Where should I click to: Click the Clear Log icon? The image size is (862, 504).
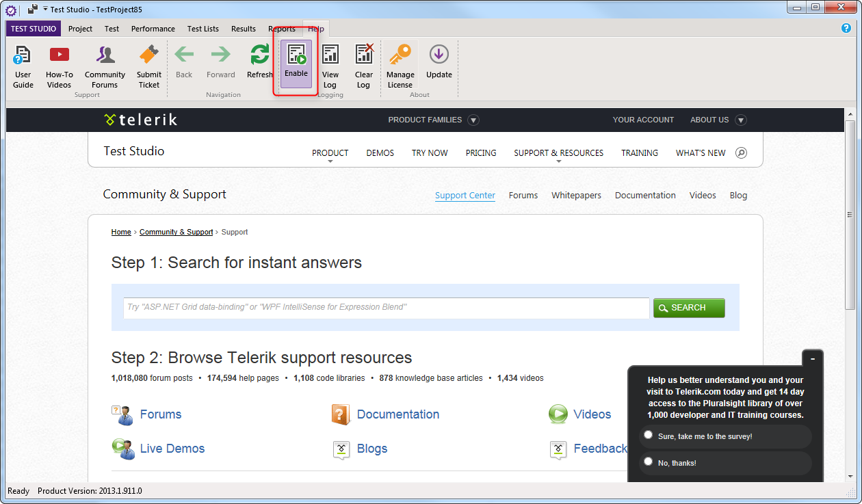tap(364, 55)
